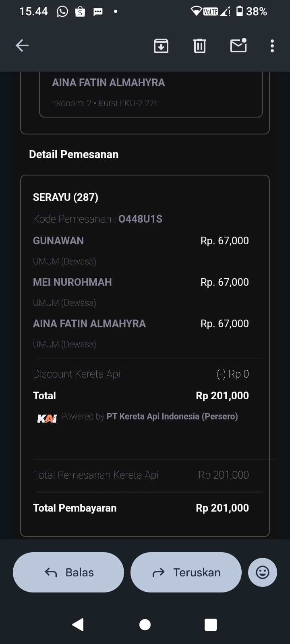
Task: Tap the Total Pembayaran row
Action: (x=141, y=508)
